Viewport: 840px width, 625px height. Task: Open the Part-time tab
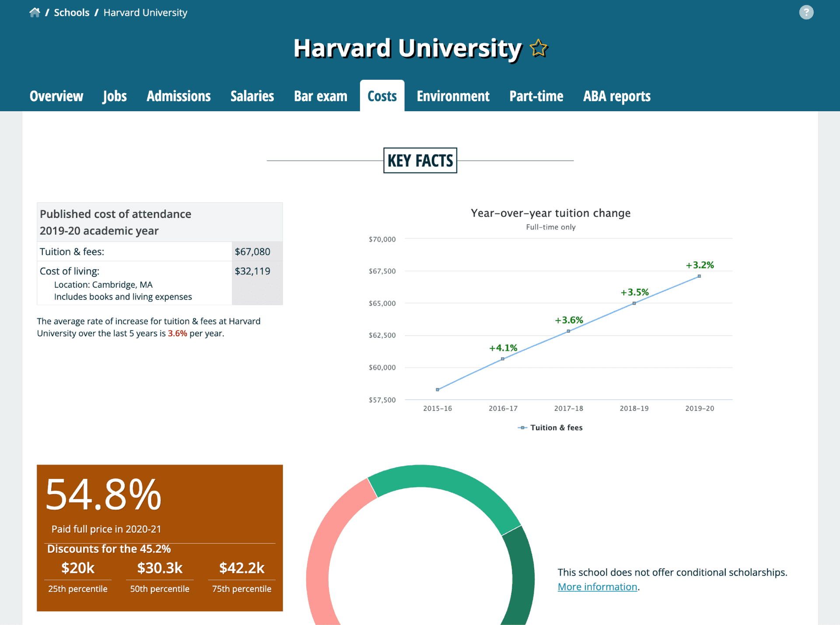tap(536, 96)
